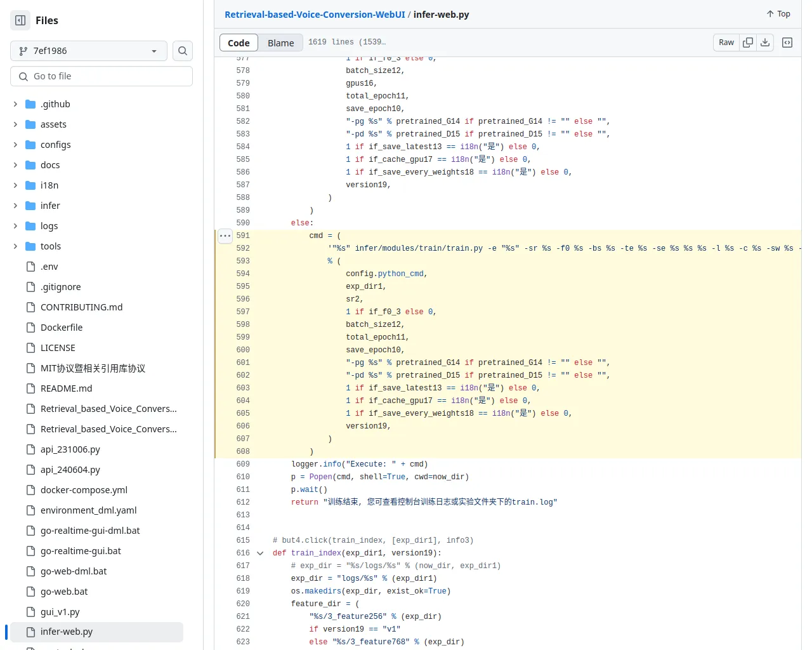The width and height of the screenshot is (812, 650).
Task: Open the i18n folder icon
Action: (x=30, y=185)
